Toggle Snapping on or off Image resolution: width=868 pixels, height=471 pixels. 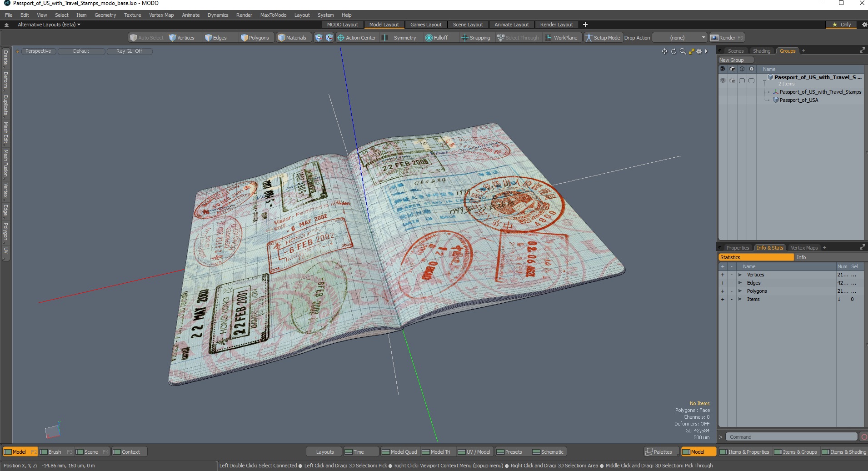coord(476,38)
